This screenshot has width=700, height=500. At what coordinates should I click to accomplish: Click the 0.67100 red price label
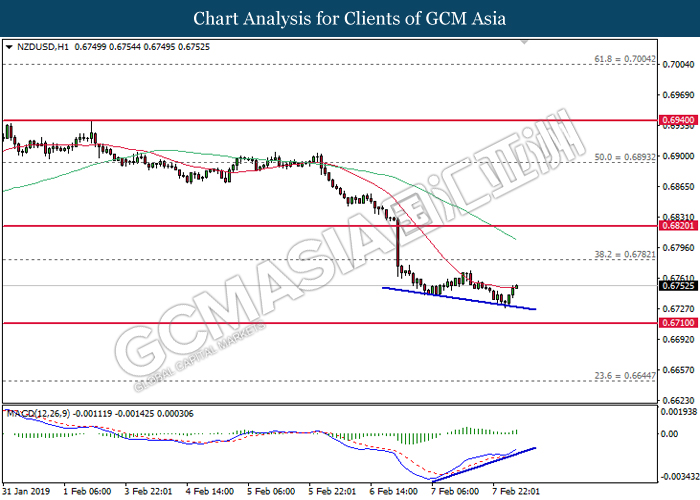point(678,322)
